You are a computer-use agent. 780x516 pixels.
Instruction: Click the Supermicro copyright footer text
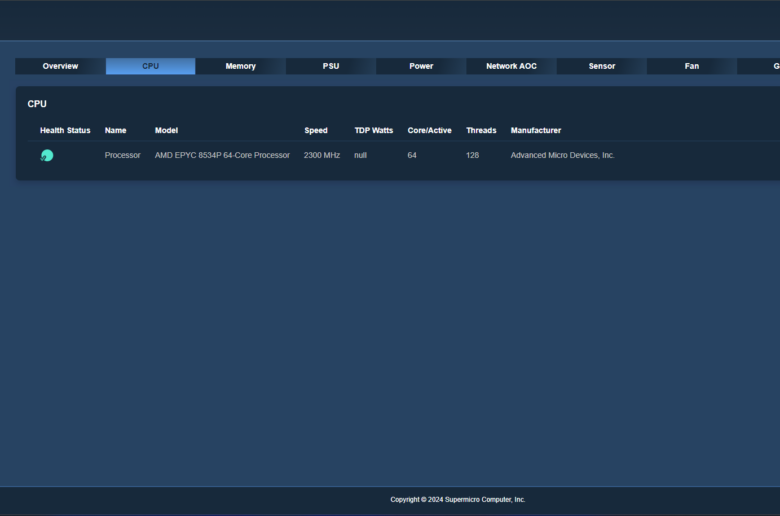point(458,500)
